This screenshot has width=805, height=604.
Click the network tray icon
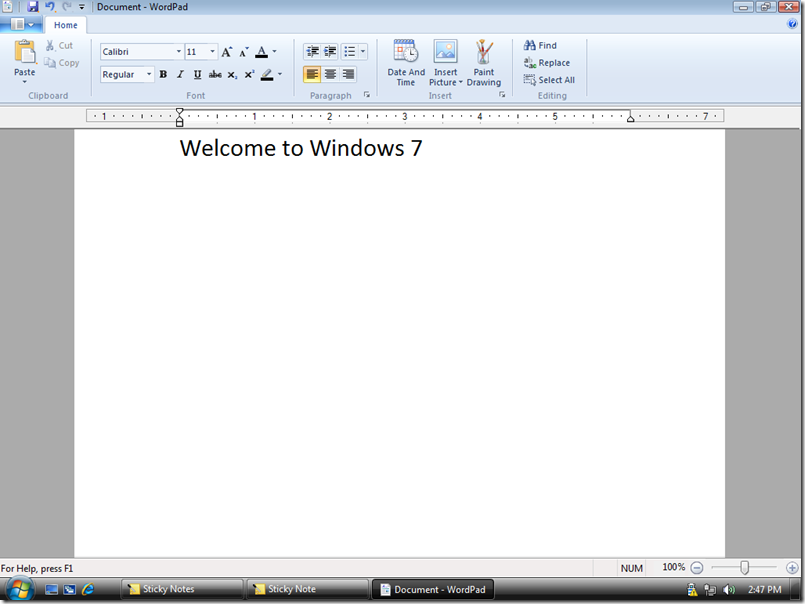710,590
